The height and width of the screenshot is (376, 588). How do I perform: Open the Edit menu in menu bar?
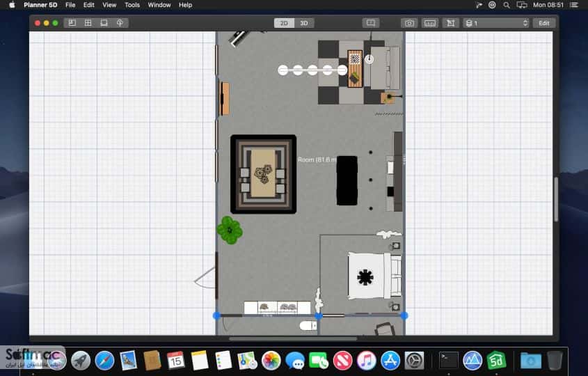pos(89,5)
